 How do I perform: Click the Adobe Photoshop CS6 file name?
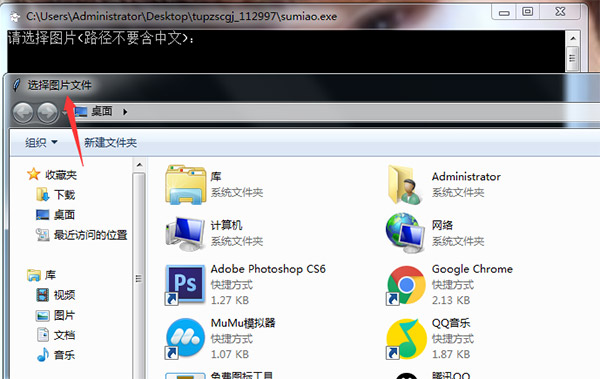268,269
